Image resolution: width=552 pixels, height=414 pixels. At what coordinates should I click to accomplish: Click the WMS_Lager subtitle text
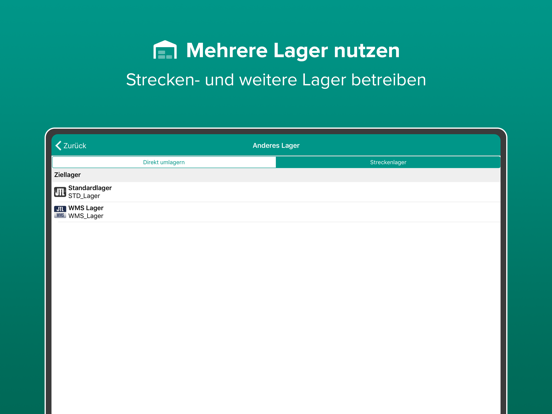[86, 216]
